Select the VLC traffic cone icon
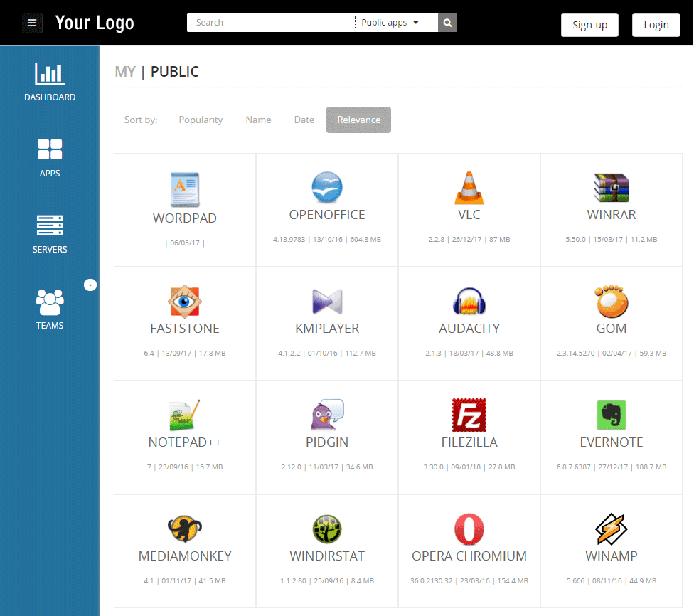Image resolution: width=694 pixels, height=616 pixels. click(469, 188)
